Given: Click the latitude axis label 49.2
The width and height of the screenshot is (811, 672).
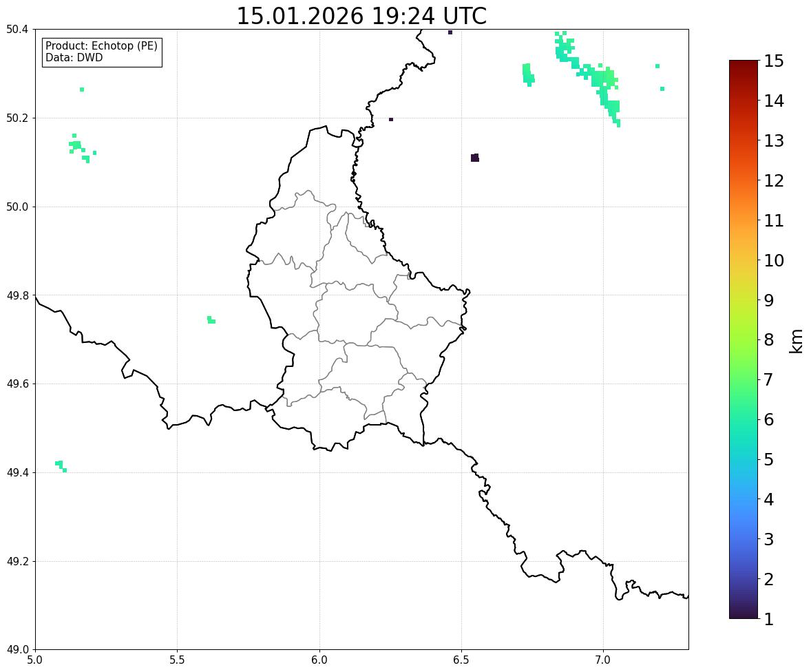Looking at the screenshot, I should (18, 561).
